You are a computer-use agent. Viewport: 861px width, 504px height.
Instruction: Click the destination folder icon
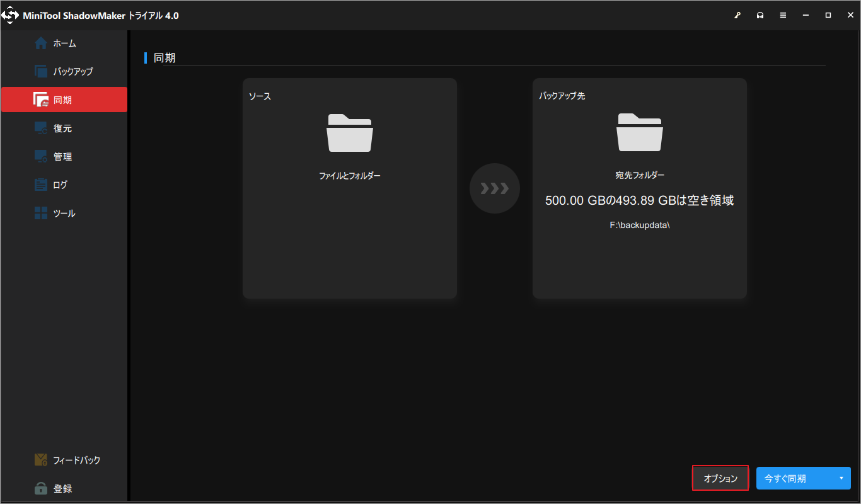[x=639, y=134]
